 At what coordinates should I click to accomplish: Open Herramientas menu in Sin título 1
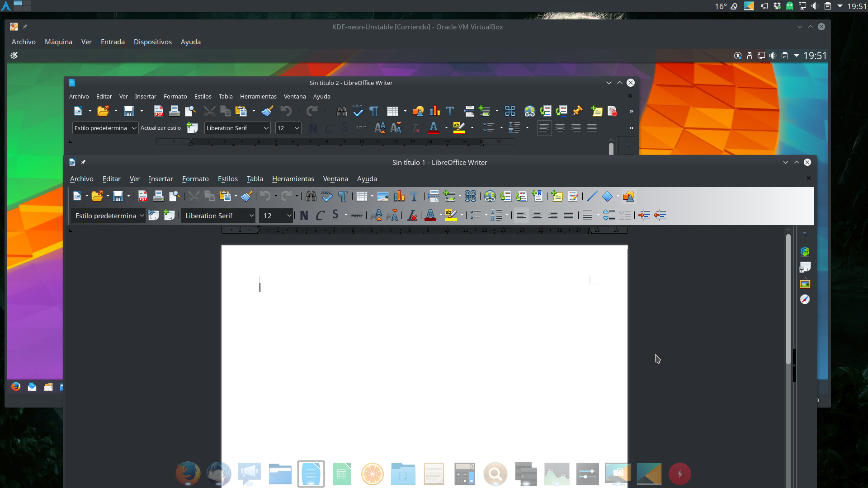tap(293, 179)
